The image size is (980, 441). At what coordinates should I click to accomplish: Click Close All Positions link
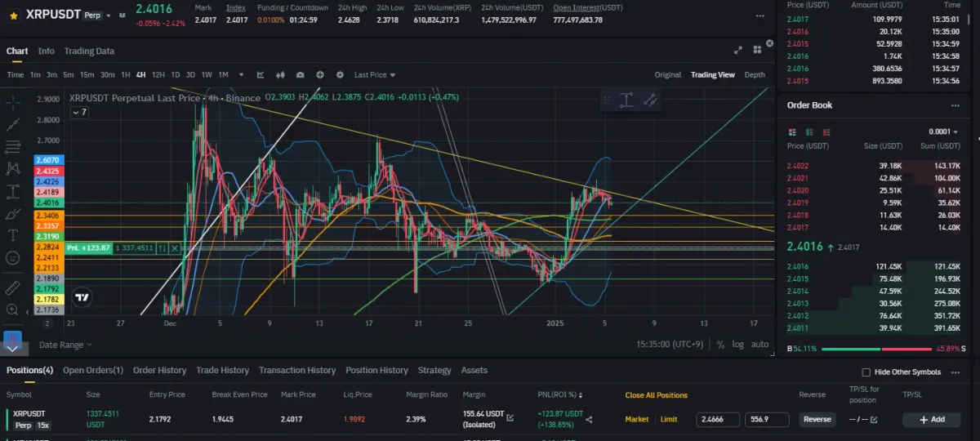[657, 395]
